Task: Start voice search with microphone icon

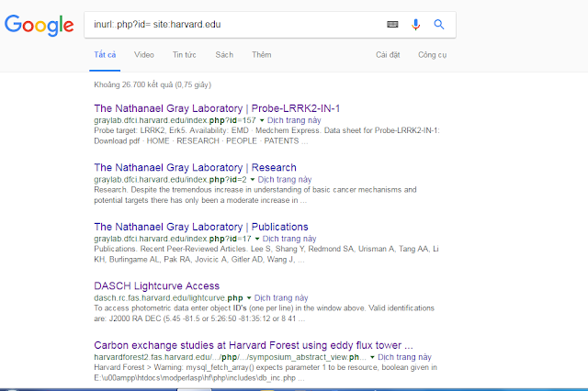Action: [x=415, y=25]
